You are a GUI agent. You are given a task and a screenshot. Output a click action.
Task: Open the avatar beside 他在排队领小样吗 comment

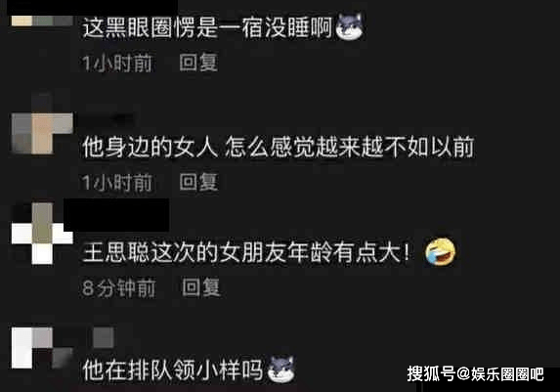point(42,348)
